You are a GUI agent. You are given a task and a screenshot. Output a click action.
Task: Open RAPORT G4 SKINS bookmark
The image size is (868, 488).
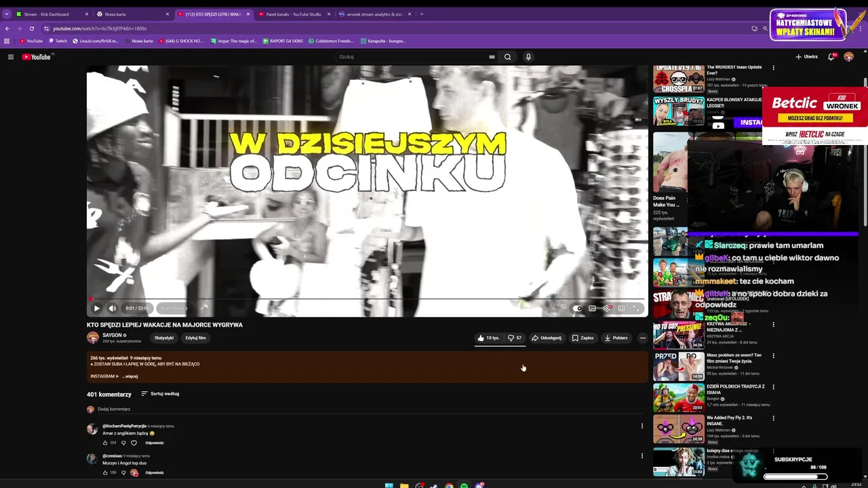(x=283, y=41)
